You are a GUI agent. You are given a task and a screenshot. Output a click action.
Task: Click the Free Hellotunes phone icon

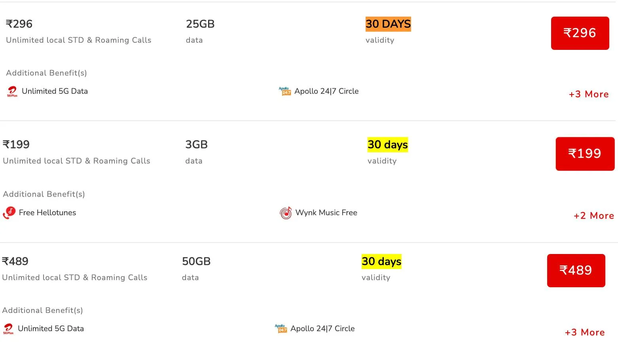9,213
